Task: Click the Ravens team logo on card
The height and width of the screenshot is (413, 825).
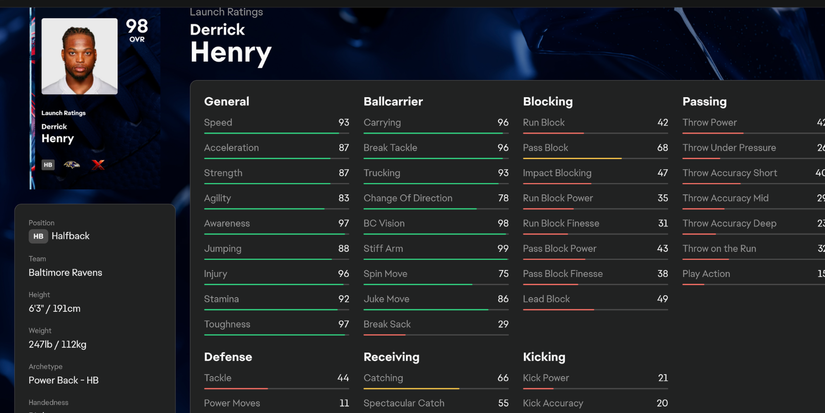Action: (72, 164)
